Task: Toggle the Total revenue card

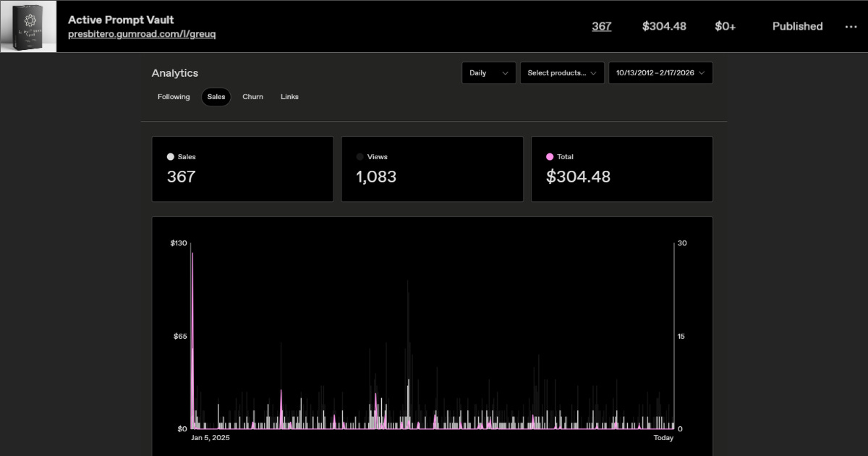Action: (x=622, y=169)
